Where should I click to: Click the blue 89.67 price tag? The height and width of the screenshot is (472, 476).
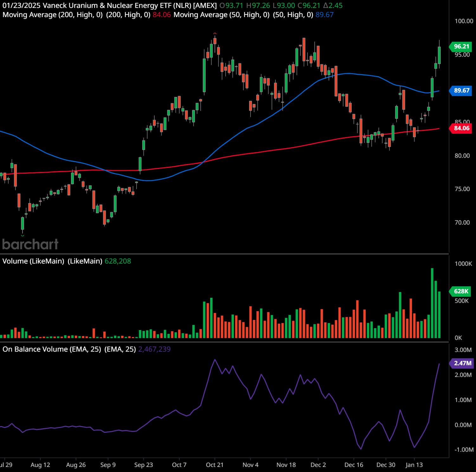point(461,91)
